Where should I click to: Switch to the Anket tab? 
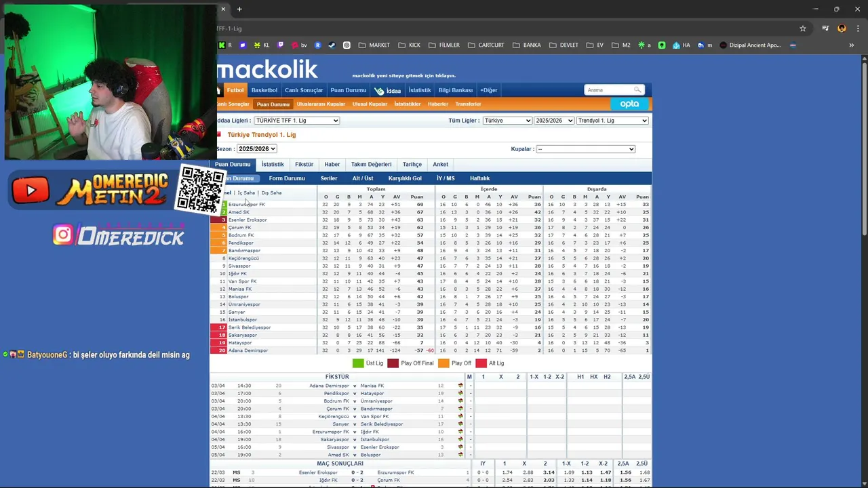coord(441,164)
